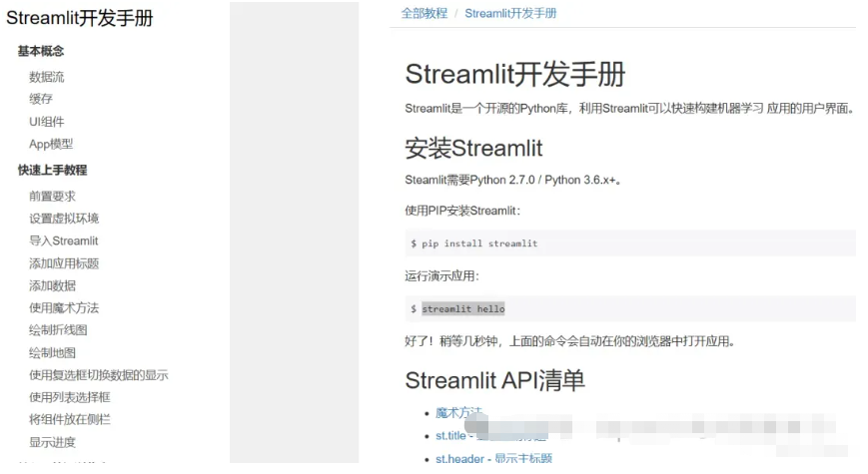Open the 绘制折线图 sidebar item
Viewport: 868px width, 474px height.
pyautogui.click(x=58, y=330)
